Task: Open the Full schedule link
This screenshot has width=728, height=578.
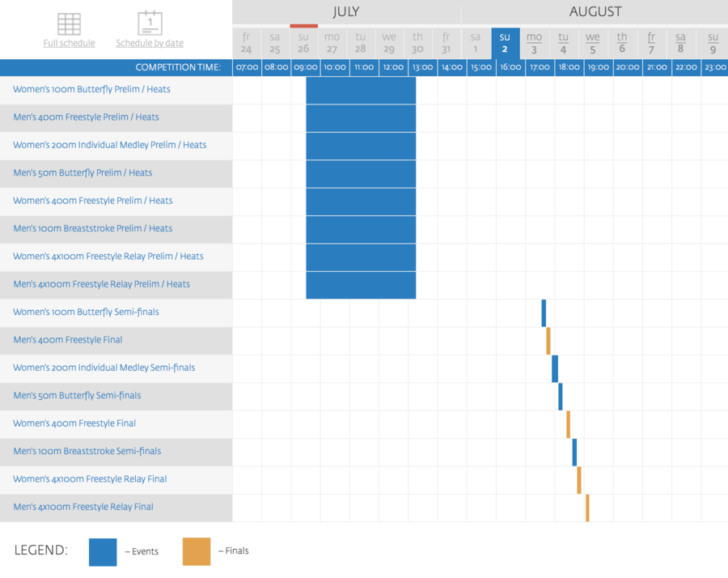Action: (x=70, y=43)
